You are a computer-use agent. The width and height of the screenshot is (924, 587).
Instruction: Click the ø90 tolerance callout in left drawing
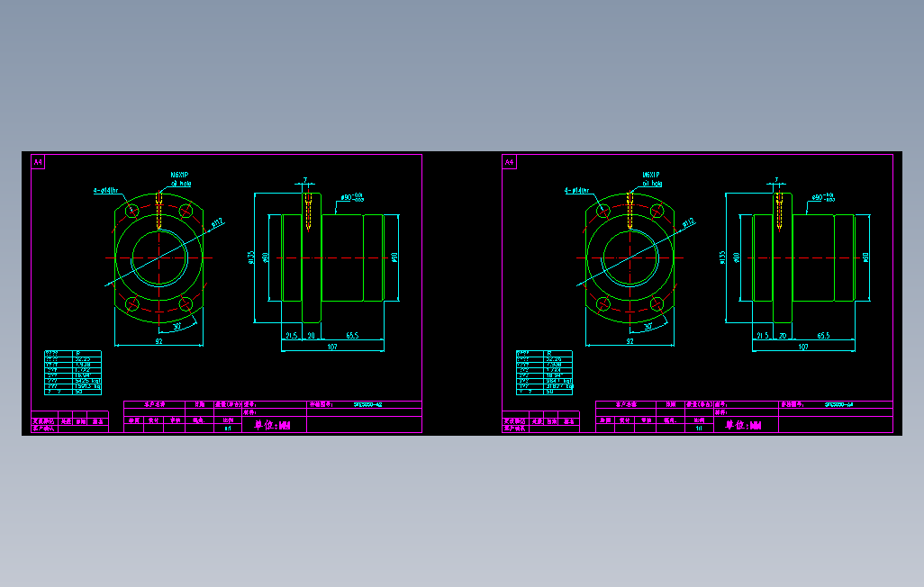tap(352, 197)
